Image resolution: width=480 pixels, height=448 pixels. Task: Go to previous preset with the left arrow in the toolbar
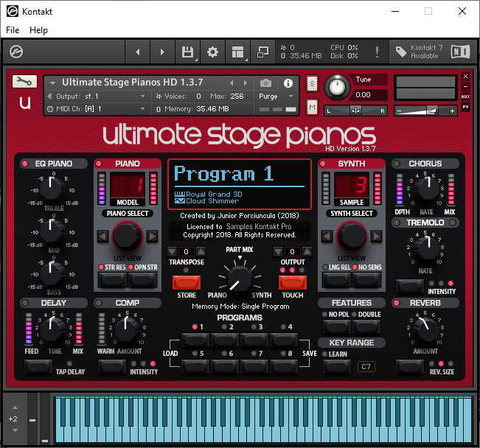137,52
